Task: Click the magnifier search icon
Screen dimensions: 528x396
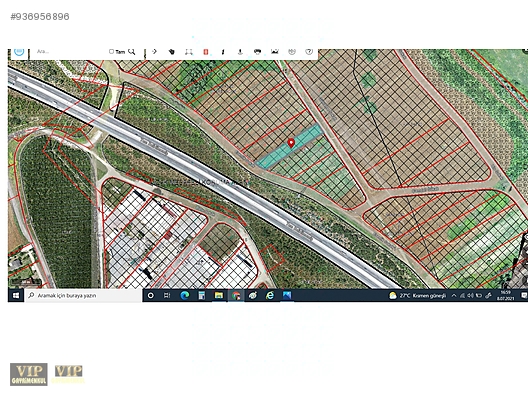Action: (132, 52)
